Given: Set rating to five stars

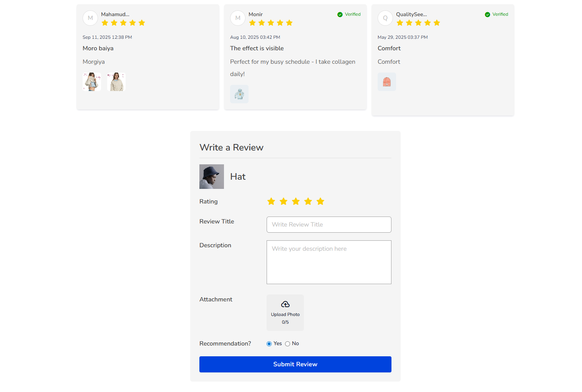Looking at the screenshot, I should pos(320,202).
